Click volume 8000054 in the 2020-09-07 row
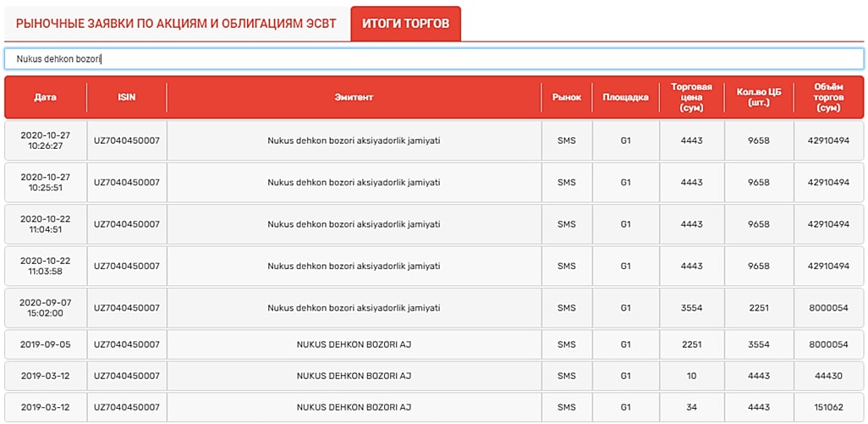Viewport: 868px width, 424px height. click(x=829, y=308)
